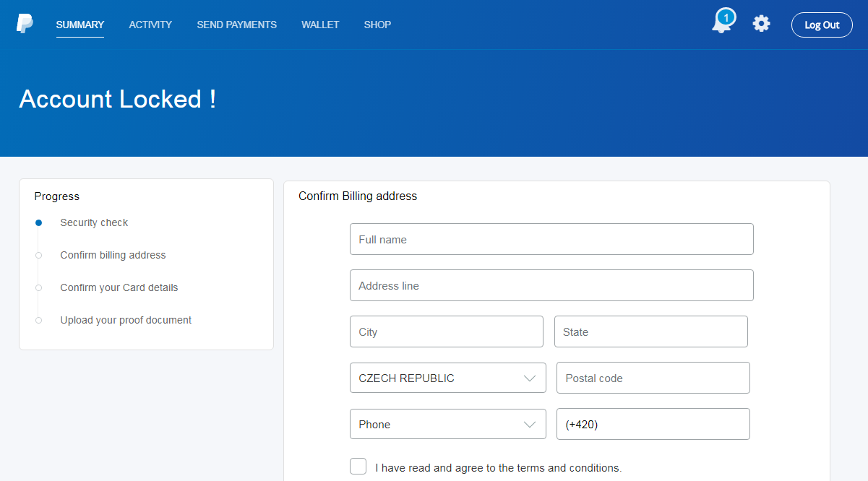Switch to Send Payments tab
The width and height of the screenshot is (868, 481).
(236, 25)
